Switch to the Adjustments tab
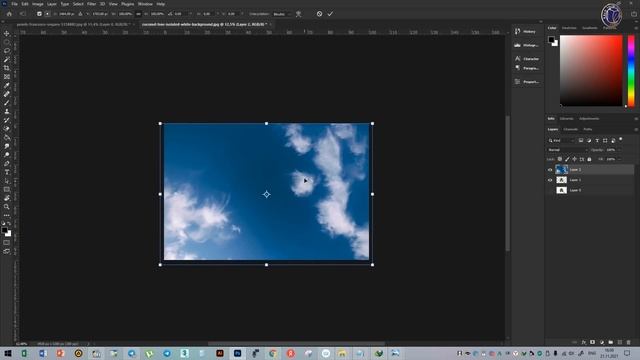Screen dimensions: 640x360 [589, 119]
